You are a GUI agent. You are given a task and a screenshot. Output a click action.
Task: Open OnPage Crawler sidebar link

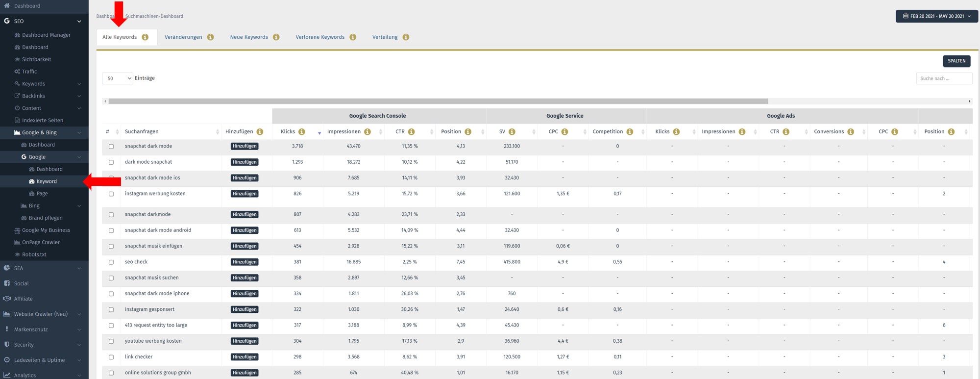[41, 243]
